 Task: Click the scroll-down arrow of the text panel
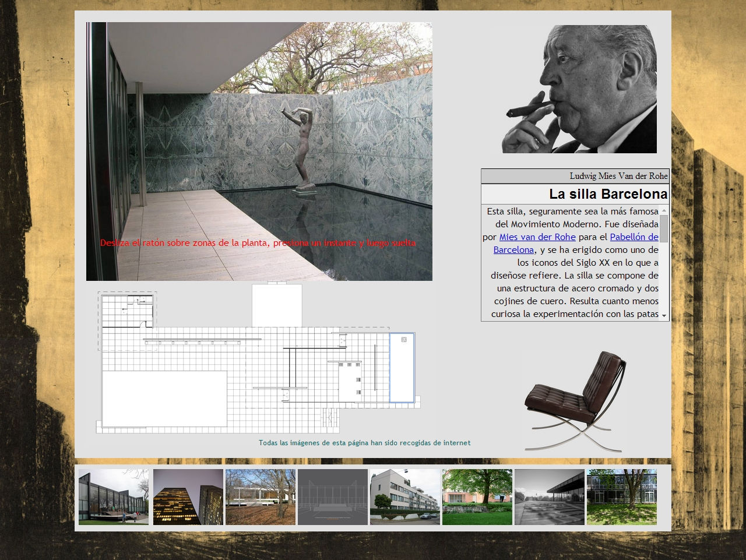pyautogui.click(x=664, y=315)
